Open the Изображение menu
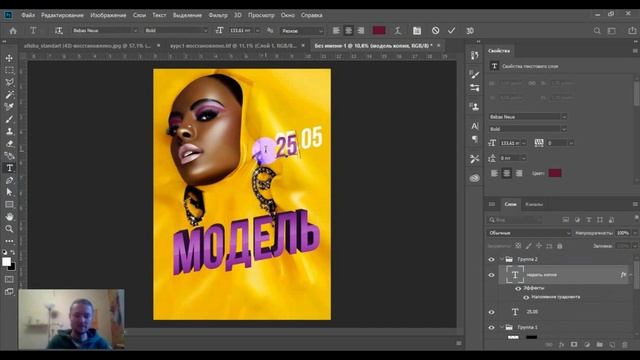Screen dimensions: 640x360 click(x=108, y=15)
